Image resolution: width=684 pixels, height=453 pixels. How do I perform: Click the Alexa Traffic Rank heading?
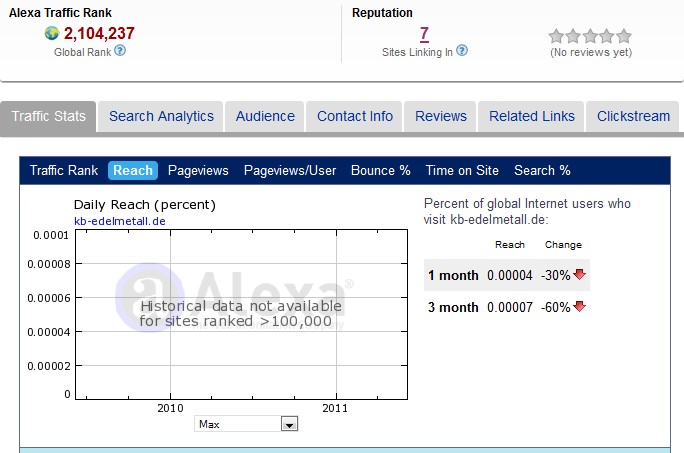pyautogui.click(x=60, y=13)
